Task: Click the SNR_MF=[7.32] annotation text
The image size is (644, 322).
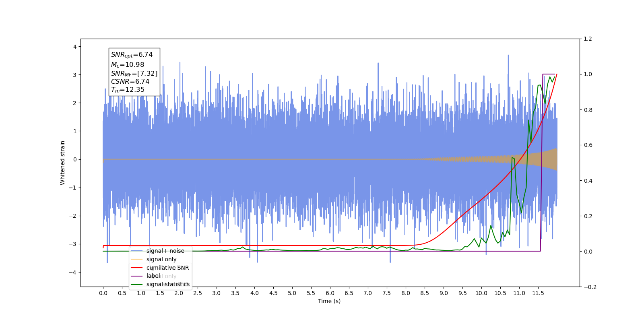Action: click(x=134, y=73)
